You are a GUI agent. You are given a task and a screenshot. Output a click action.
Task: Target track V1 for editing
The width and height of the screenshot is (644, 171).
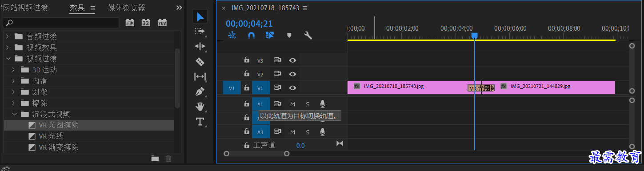click(260, 88)
